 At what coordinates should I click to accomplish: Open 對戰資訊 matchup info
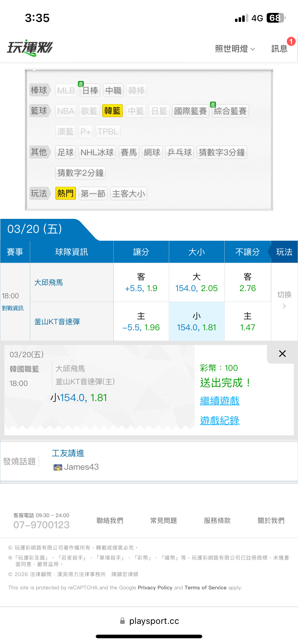click(13, 308)
